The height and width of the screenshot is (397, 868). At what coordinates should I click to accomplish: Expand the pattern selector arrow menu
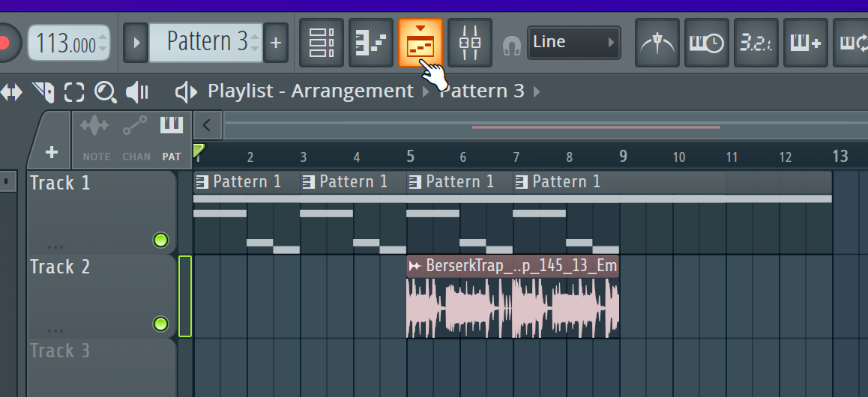(x=136, y=43)
